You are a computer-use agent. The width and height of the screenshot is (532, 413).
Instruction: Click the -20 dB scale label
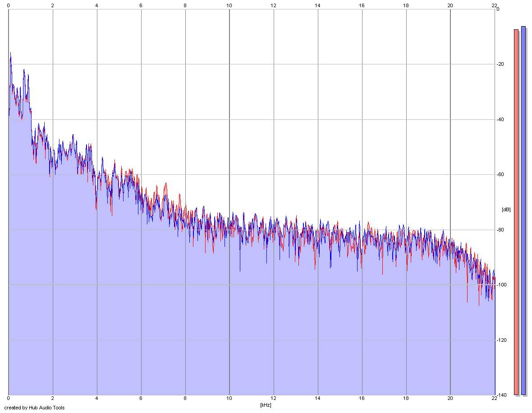(x=500, y=64)
